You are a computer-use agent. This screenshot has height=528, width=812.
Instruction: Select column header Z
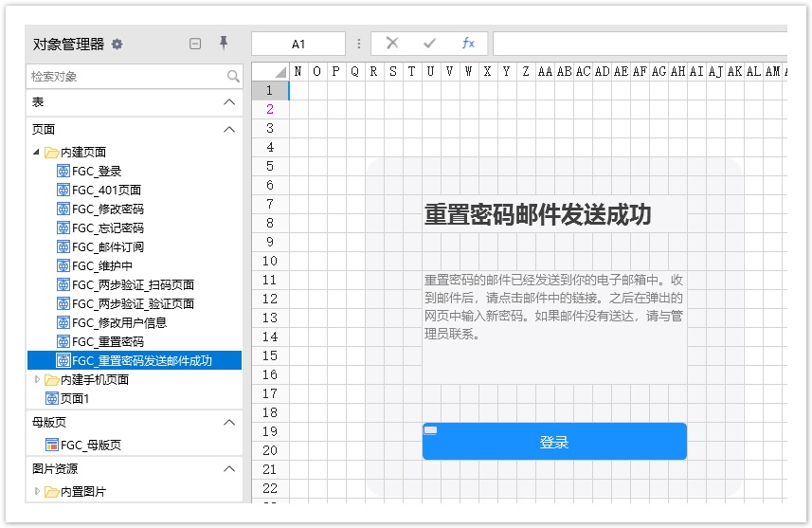(526, 71)
